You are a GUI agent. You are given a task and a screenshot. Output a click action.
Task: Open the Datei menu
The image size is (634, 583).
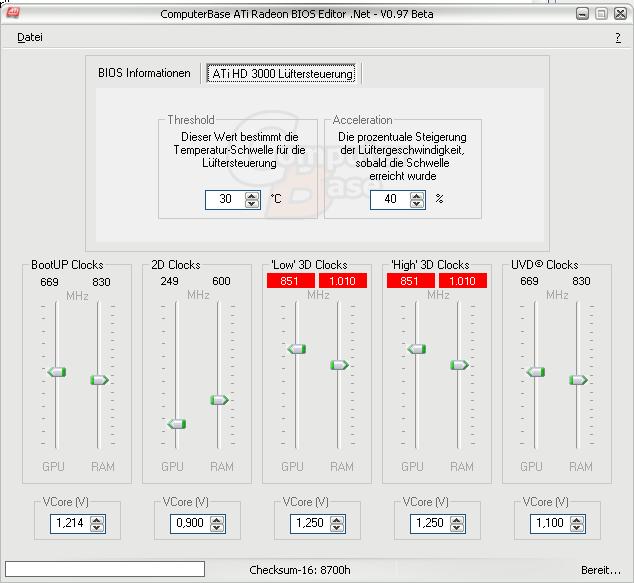tap(30, 37)
